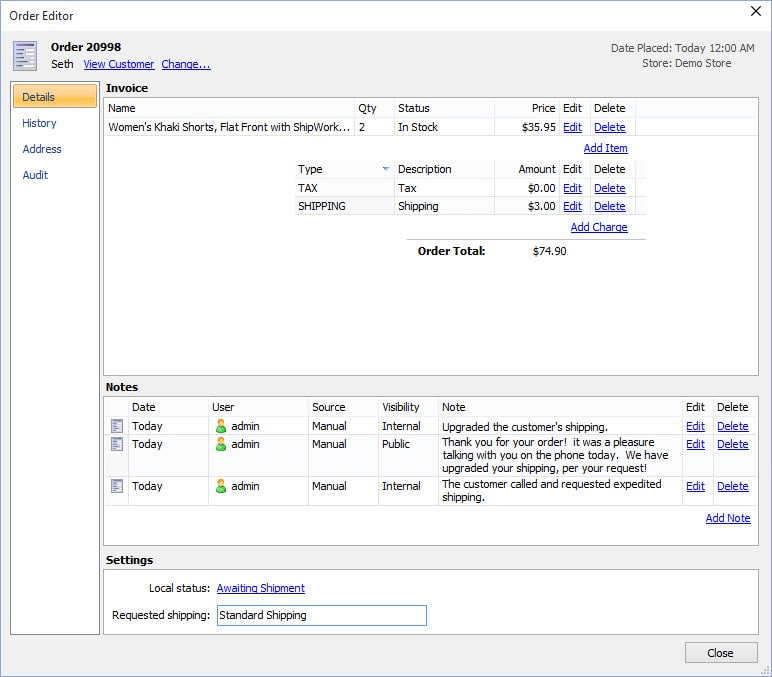The height and width of the screenshot is (677, 772).
Task: Click the Requested shipping text field
Action: 321,615
